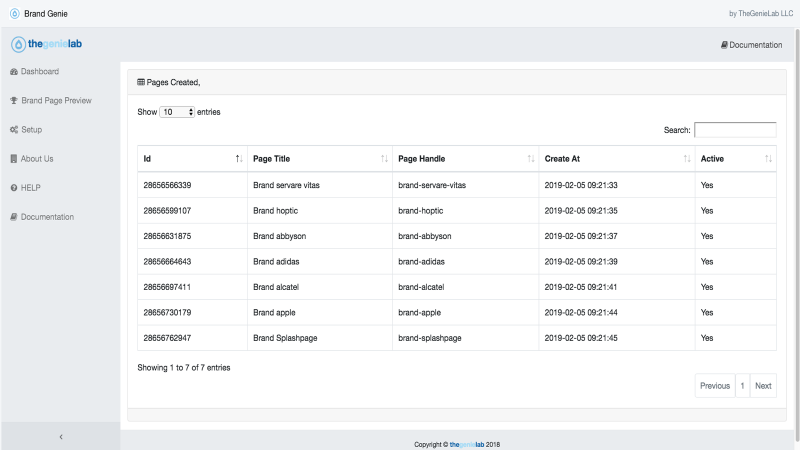Sort by Active column arrows

[768, 159]
